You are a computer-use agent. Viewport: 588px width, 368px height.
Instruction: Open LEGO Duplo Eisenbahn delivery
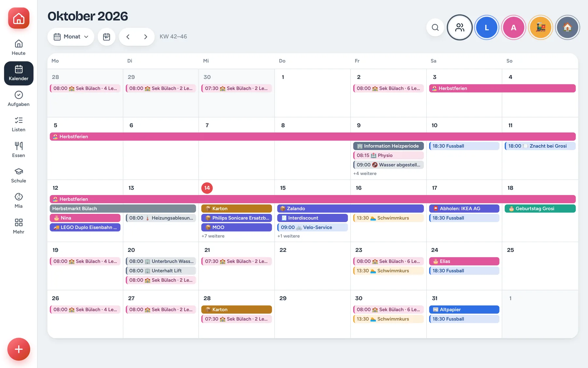[x=85, y=227]
